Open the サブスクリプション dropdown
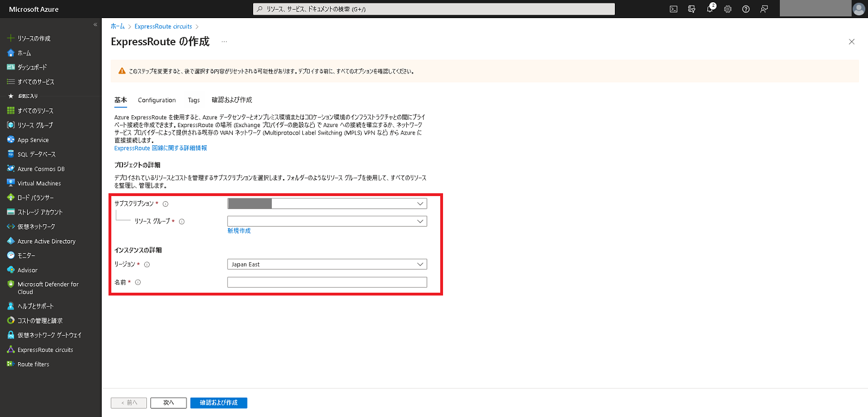868x417 pixels. [x=327, y=203]
